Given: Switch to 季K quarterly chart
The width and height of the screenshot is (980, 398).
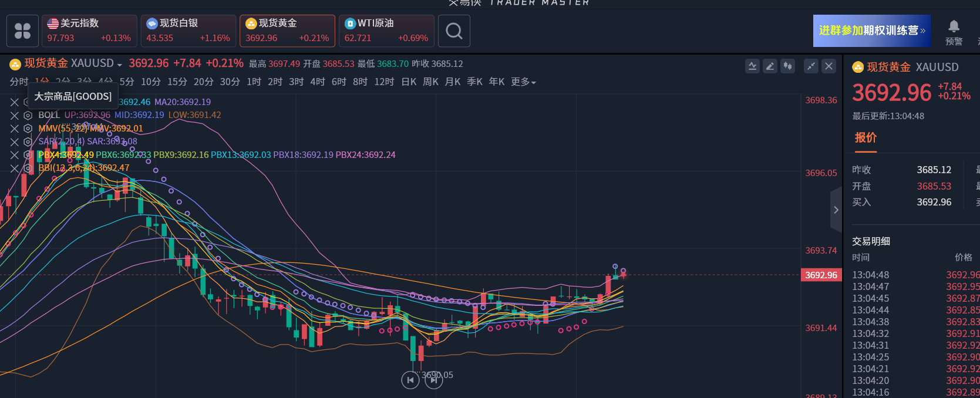Looking at the screenshot, I should point(474,82).
